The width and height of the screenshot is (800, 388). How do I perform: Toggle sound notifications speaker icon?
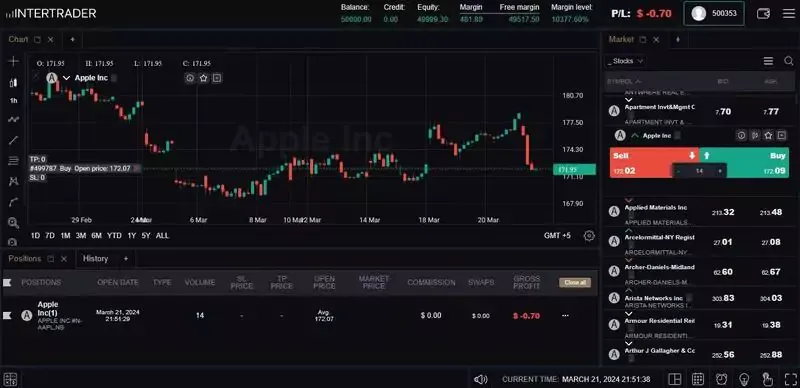point(480,379)
